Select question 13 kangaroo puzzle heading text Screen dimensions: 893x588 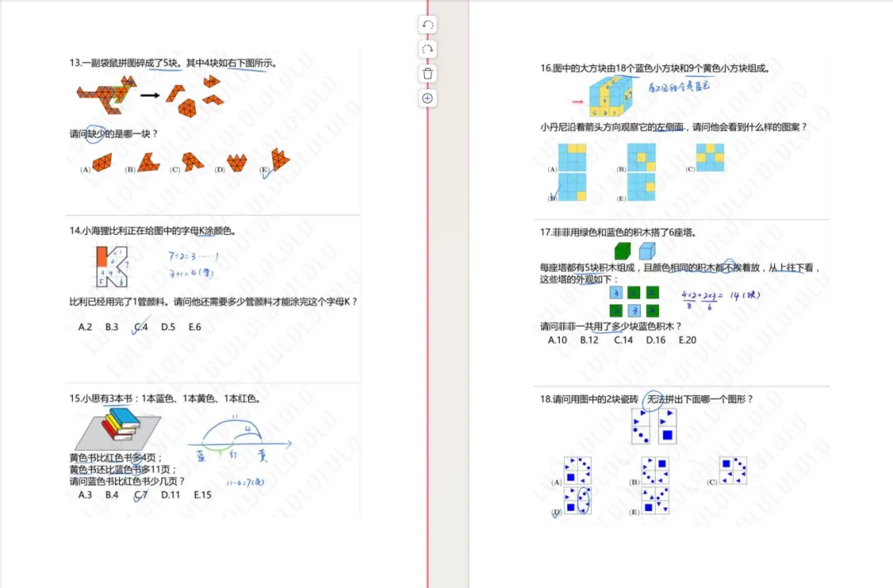point(174,63)
